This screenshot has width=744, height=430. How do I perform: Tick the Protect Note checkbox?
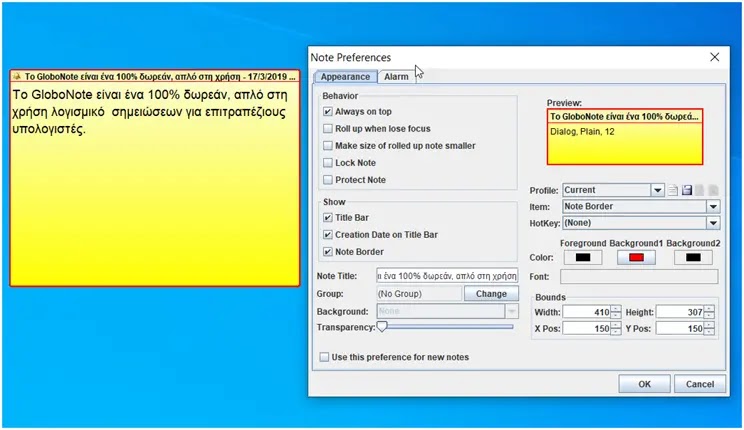(327, 180)
